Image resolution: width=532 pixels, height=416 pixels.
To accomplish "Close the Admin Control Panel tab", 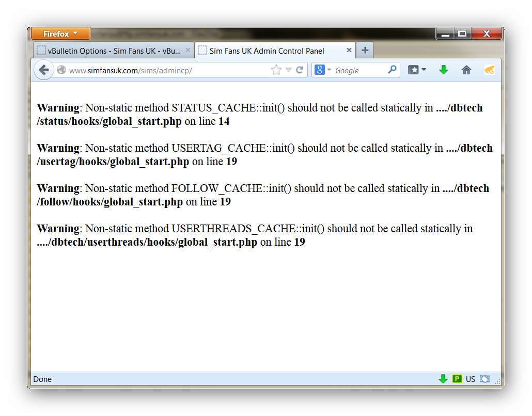I will pyautogui.click(x=349, y=50).
